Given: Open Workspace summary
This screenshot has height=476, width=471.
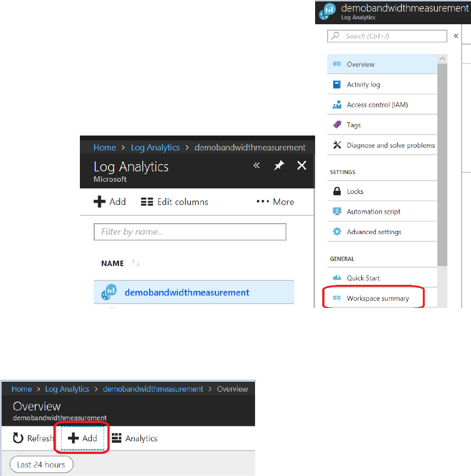Looking at the screenshot, I should tap(382, 298).
